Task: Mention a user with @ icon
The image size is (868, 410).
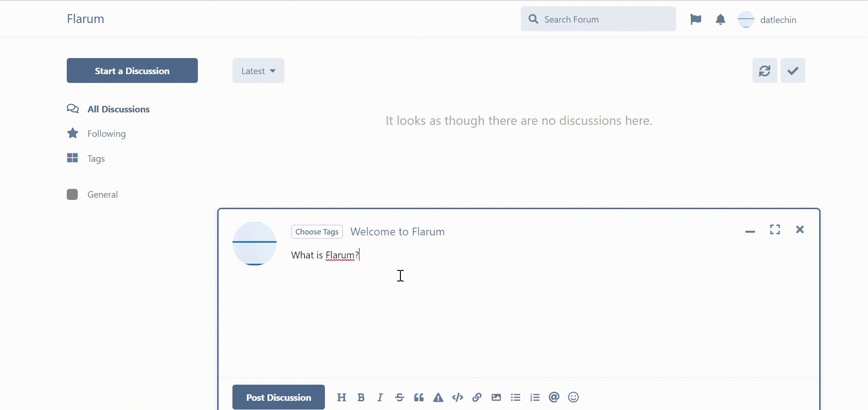Action: (x=554, y=397)
